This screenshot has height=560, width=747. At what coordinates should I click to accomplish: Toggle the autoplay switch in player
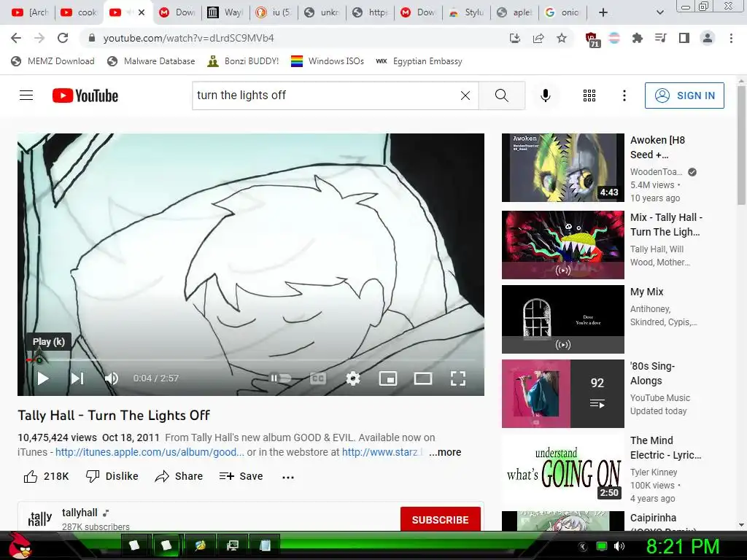(x=281, y=378)
